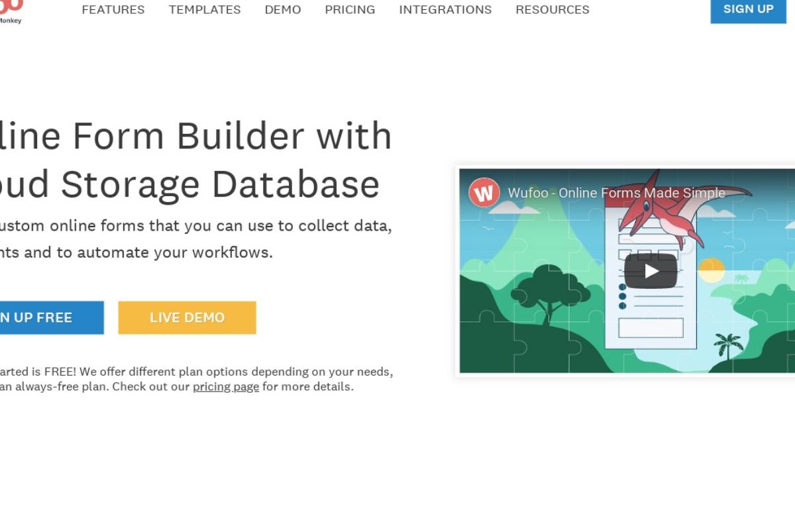This screenshot has height=532, width=795.
Task: Click the blue Sign Up Free button
Action: 52,317
